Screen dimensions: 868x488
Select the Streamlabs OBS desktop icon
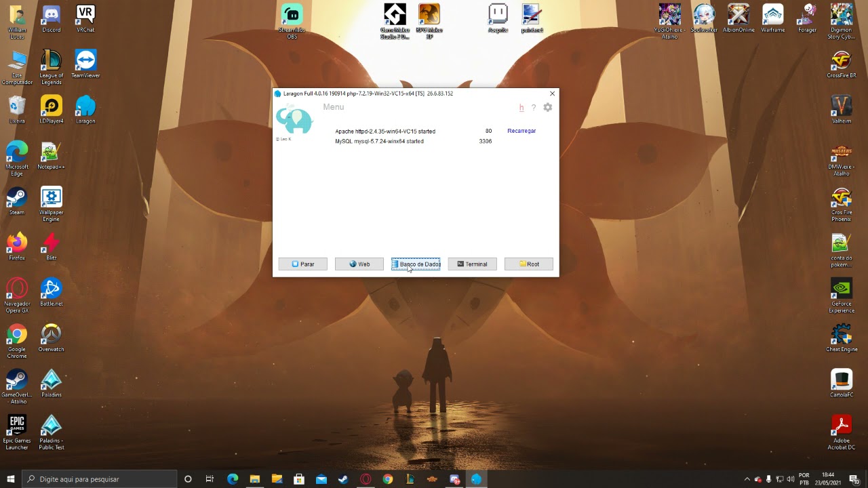point(292,22)
